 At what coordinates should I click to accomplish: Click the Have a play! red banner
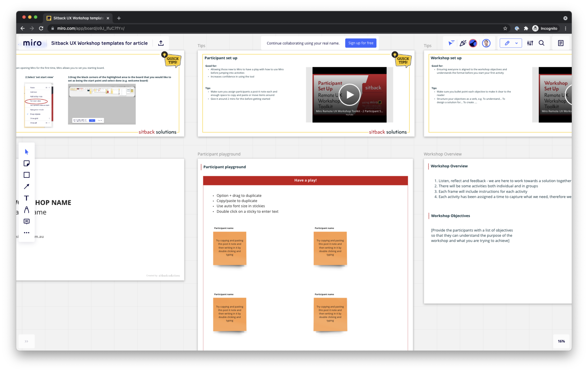click(x=305, y=180)
